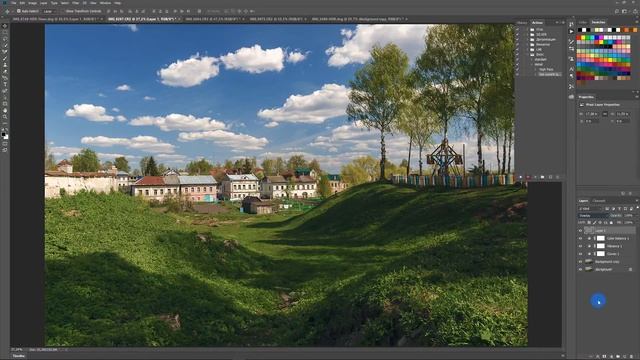Open the Layers panel menu
Screen dimensions: 640x360
(637, 201)
